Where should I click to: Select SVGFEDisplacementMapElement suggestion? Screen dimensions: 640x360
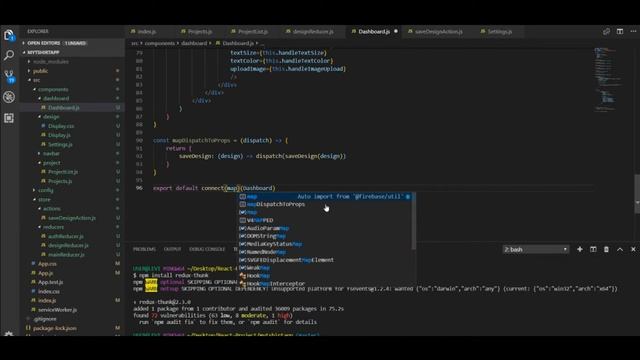pyautogui.click(x=325, y=260)
